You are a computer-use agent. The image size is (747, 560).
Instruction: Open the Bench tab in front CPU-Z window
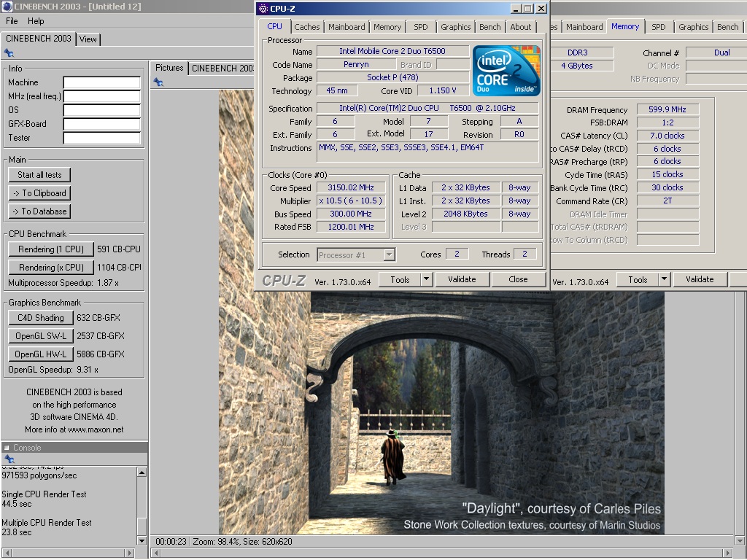489,27
